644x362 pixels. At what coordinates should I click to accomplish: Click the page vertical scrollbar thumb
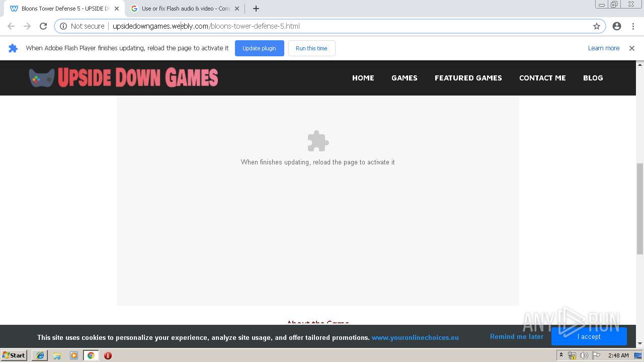[x=640, y=209]
